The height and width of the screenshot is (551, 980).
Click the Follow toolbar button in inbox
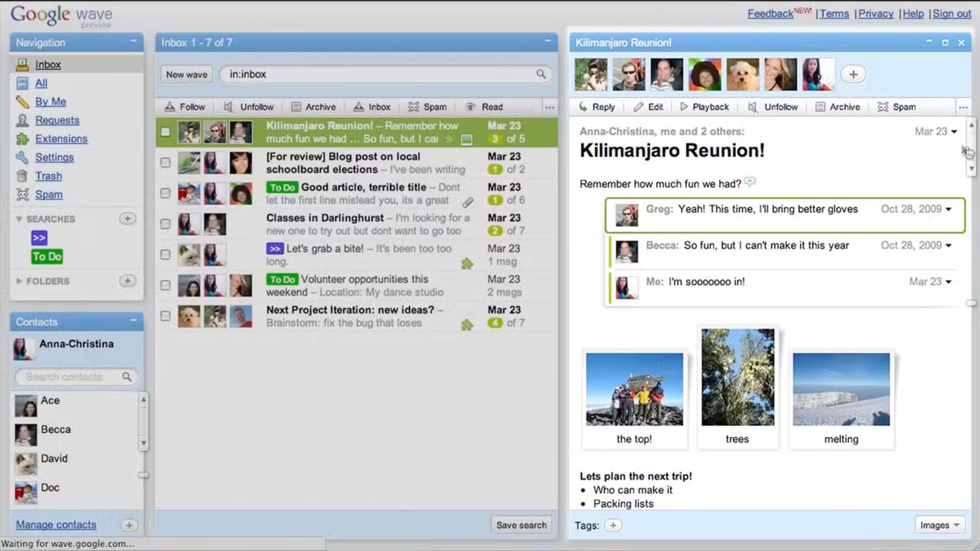(185, 107)
